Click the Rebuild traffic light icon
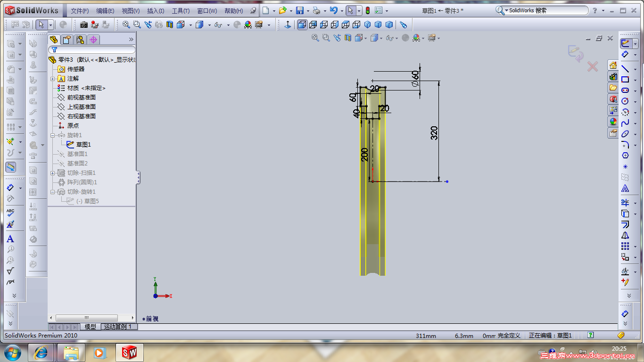Viewport: 644px width, 362px height. coord(368,10)
